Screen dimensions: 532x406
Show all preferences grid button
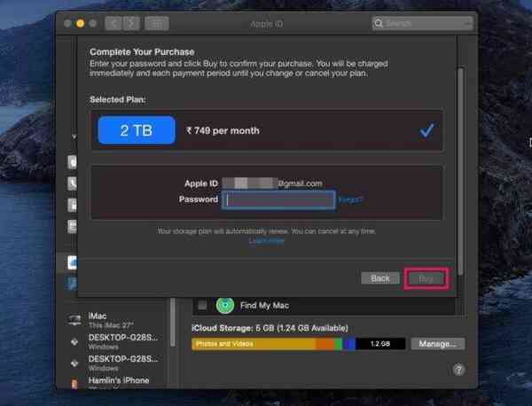click(x=157, y=23)
